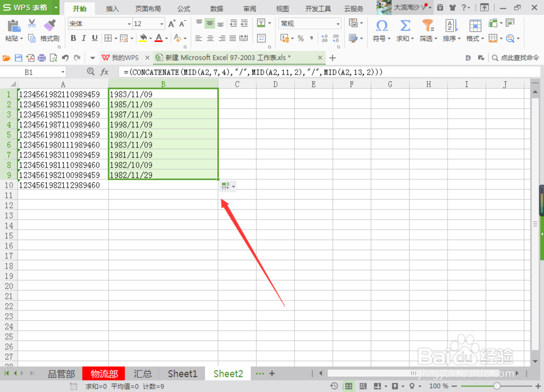Increase font size with A+ icon

tap(172, 23)
